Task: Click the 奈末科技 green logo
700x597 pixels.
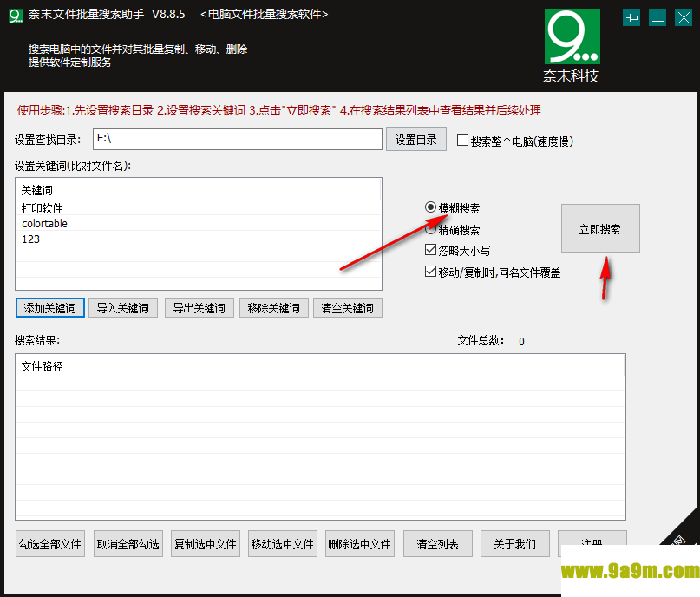Action: coord(572,36)
